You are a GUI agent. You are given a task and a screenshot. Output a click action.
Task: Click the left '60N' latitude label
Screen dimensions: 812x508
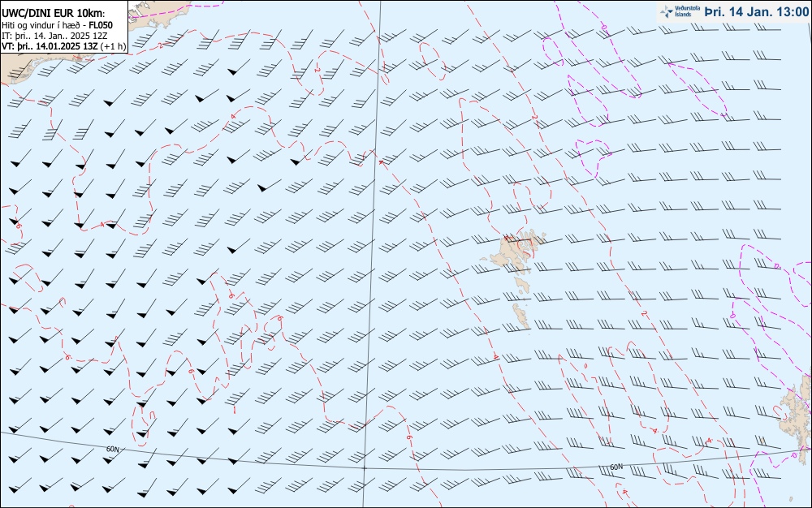pos(112,449)
